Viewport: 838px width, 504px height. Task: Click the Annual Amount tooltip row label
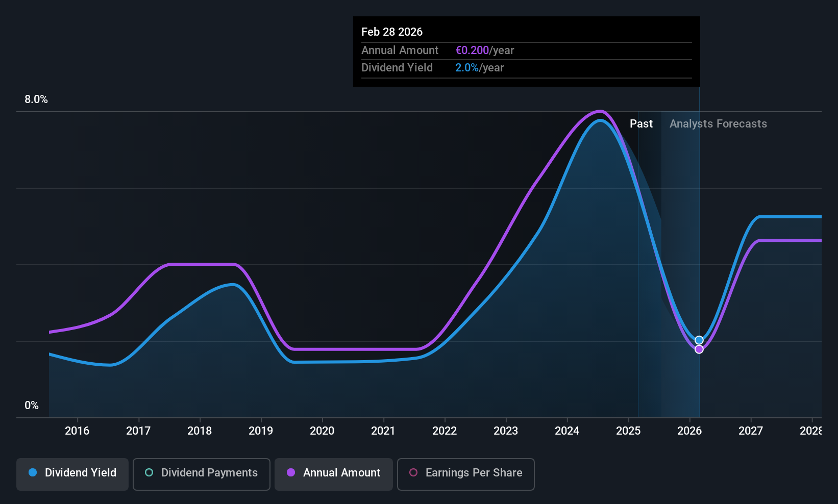point(400,51)
